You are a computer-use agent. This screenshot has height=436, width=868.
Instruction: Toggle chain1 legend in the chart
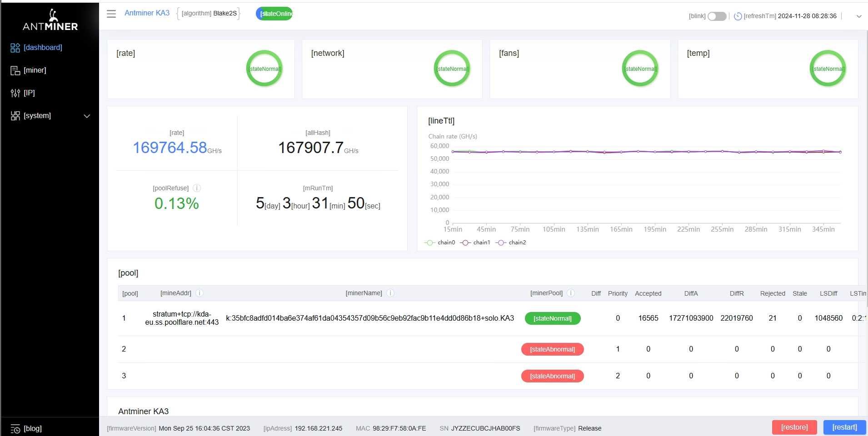coord(475,243)
